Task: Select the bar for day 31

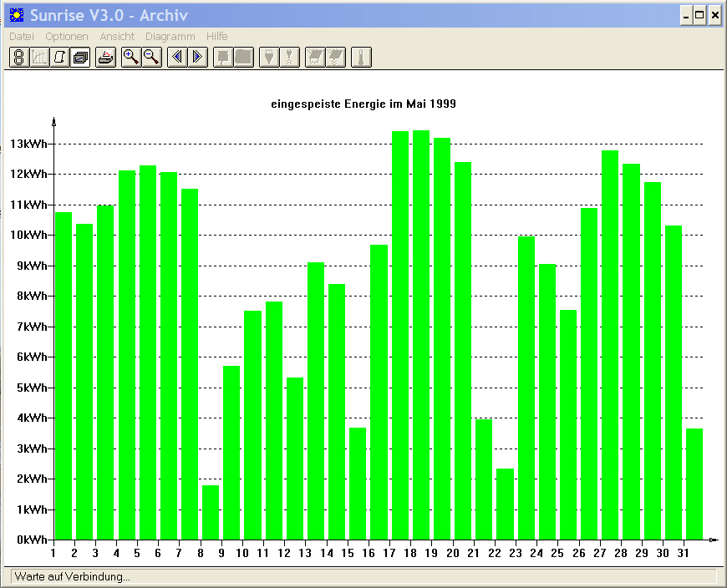Action: click(x=694, y=484)
